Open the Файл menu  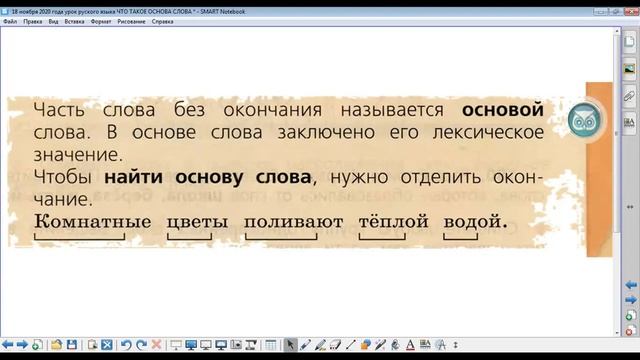pyautogui.click(x=10, y=22)
